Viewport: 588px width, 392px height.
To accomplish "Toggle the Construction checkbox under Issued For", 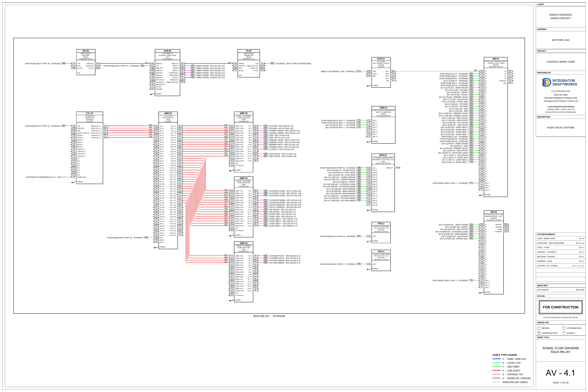I will [x=539, y=333].
